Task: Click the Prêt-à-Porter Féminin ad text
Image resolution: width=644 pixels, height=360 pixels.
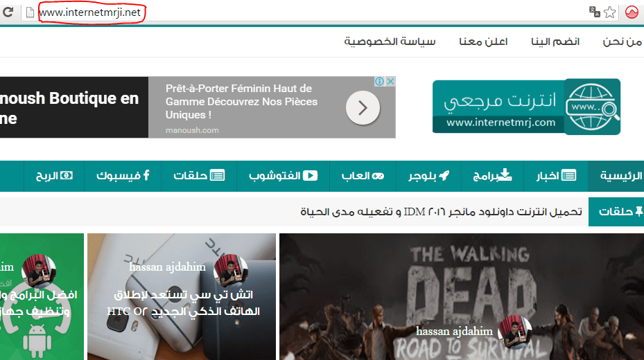Action: (241, 102)
